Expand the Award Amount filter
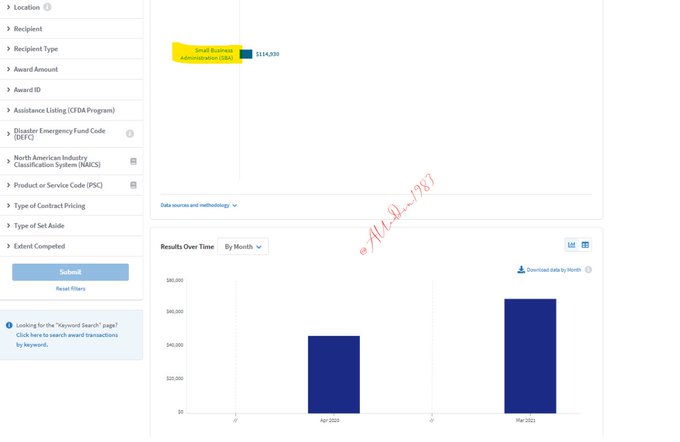 (35, 69)
